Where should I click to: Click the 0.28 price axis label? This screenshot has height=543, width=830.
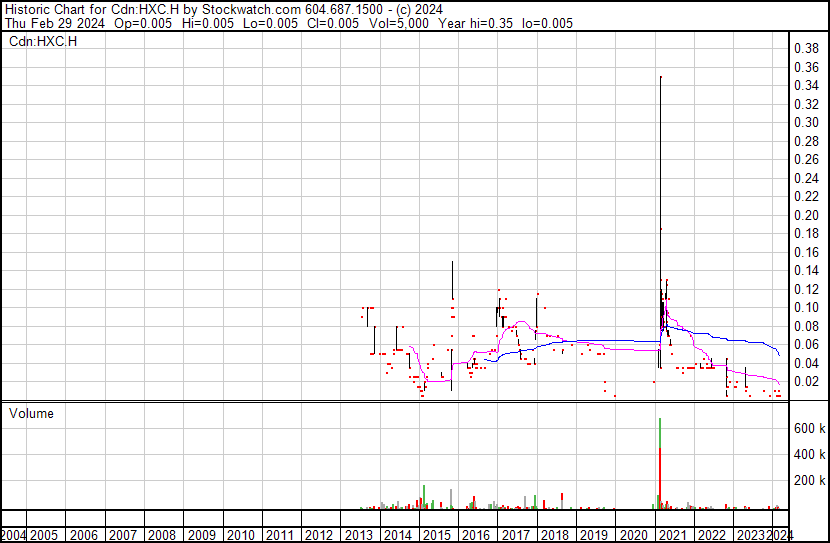[x=806, y=141]
